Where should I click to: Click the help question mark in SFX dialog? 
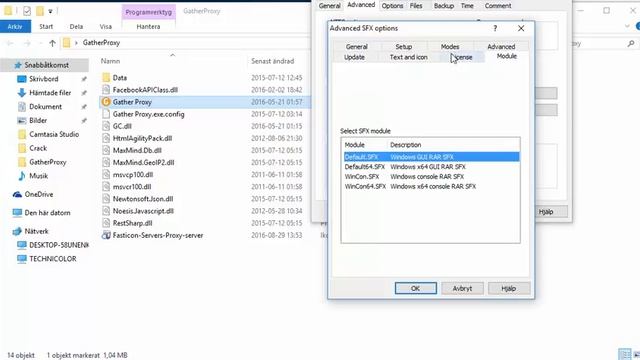495,28
